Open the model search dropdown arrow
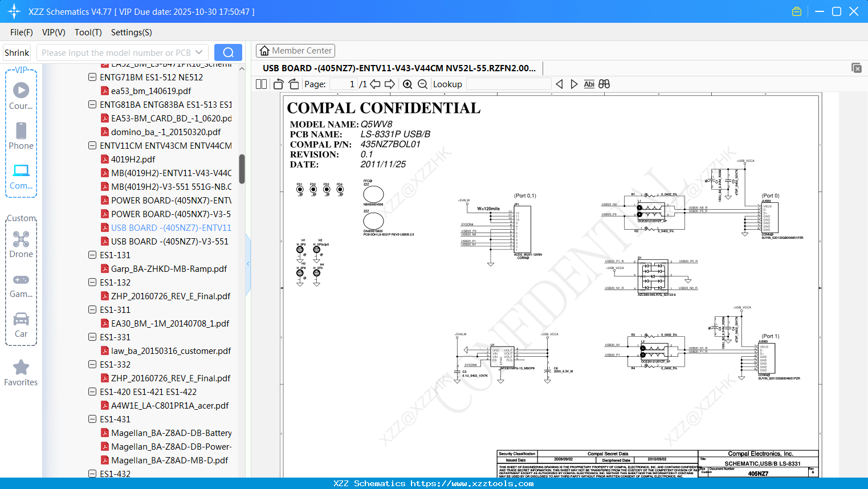The image size is (868, 489). (199, 52)
